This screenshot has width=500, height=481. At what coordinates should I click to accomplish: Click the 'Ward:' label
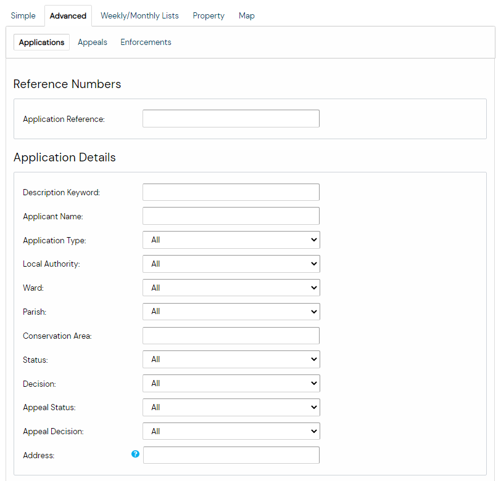click(33, 288)
